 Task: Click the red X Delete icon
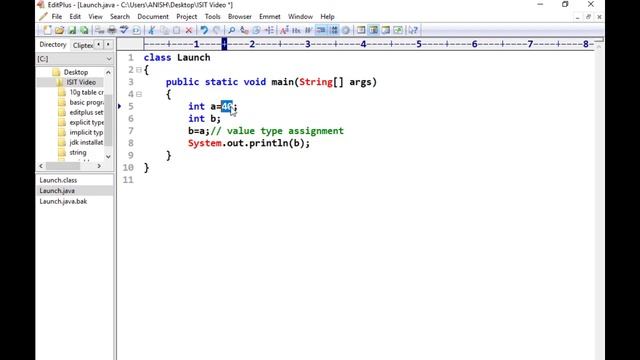pyautogui.click(x=189, y=30)
